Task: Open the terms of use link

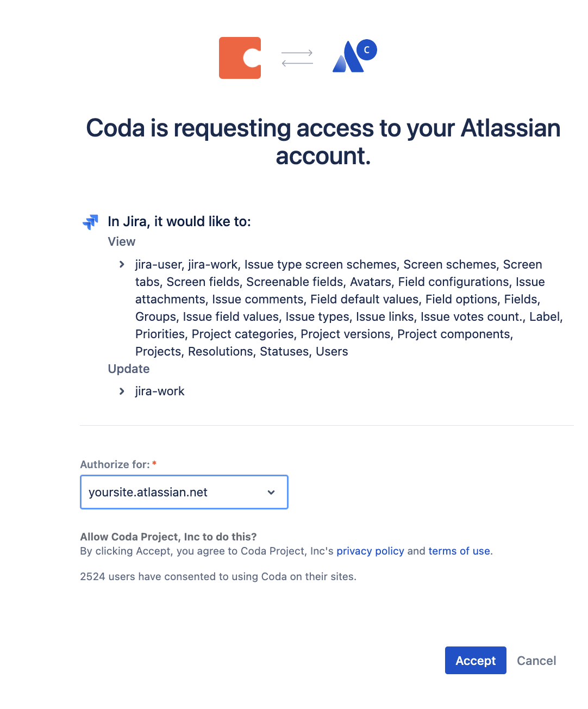Action: click(x=459, y=551)
